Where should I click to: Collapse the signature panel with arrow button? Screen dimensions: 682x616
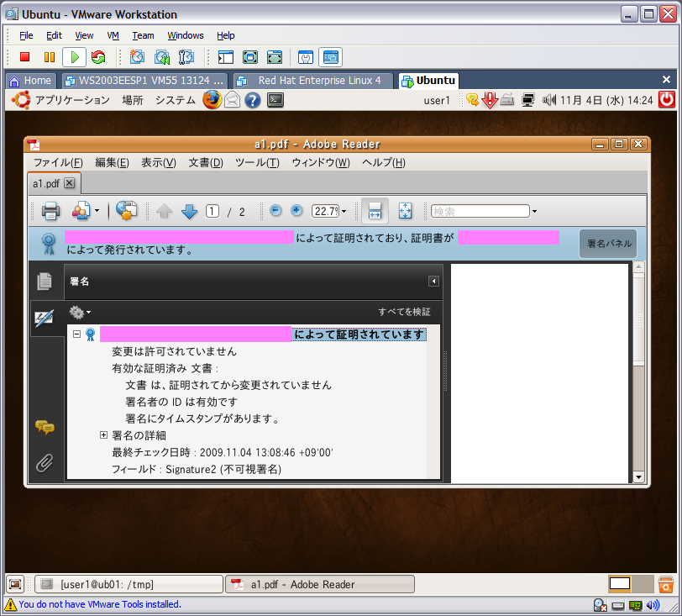click(433, 282)
